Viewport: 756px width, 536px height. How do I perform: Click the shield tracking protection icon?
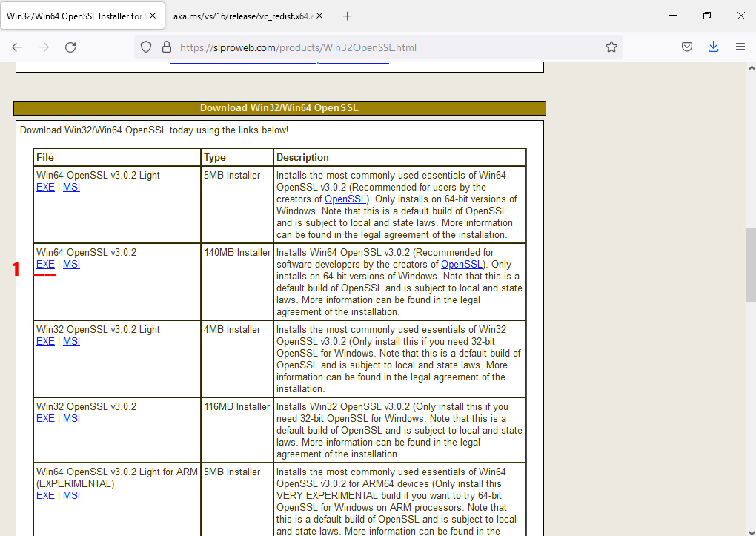tap(146, 47)
